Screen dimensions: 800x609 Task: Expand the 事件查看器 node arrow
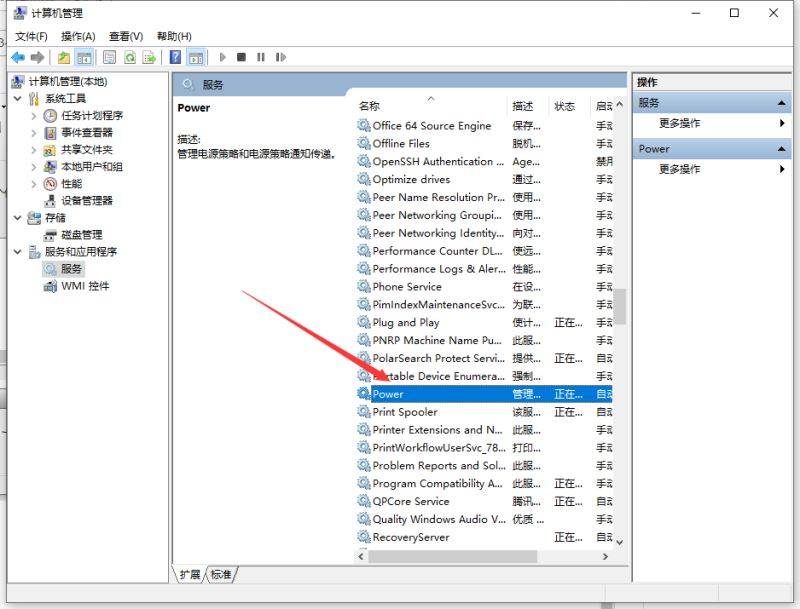tap(34, 133)
